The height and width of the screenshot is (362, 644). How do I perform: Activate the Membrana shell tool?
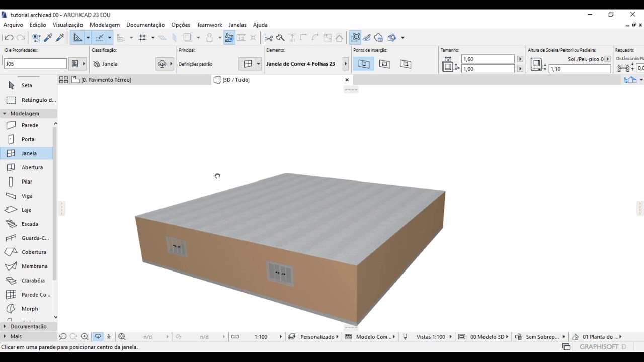(26, 266)
